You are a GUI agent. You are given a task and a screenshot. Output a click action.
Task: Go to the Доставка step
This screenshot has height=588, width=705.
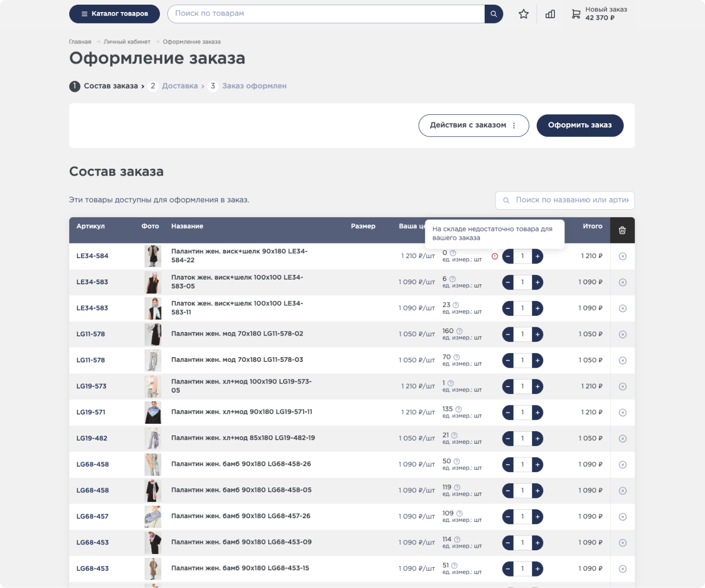tap(179, 86)
